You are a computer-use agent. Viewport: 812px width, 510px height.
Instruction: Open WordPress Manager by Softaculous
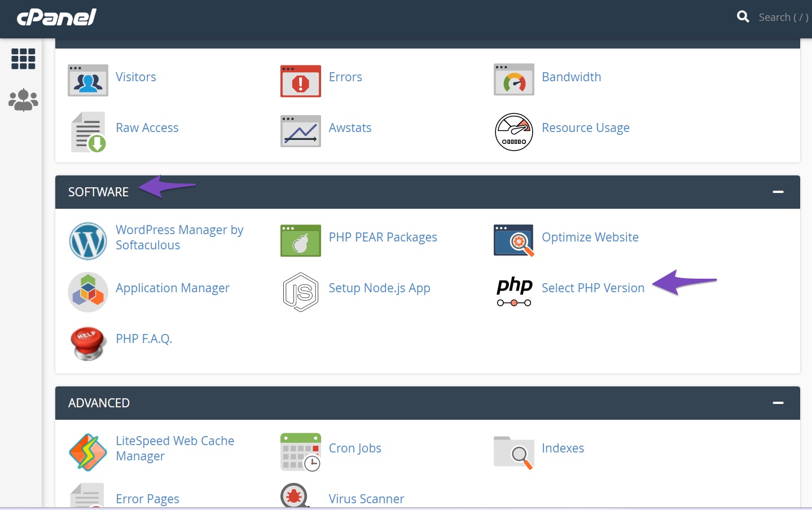179,238
